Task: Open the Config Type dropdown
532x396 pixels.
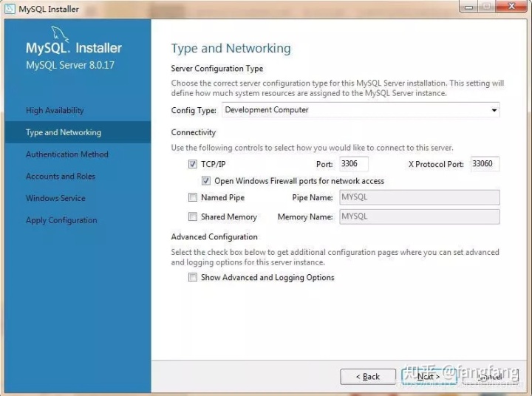Action: pos(361,110)
